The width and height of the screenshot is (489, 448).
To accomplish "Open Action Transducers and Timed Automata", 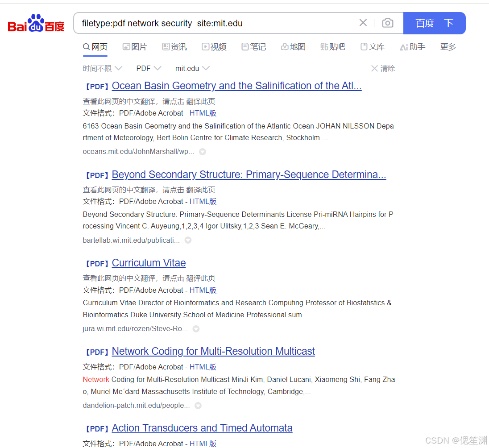I will pos(202,428).
